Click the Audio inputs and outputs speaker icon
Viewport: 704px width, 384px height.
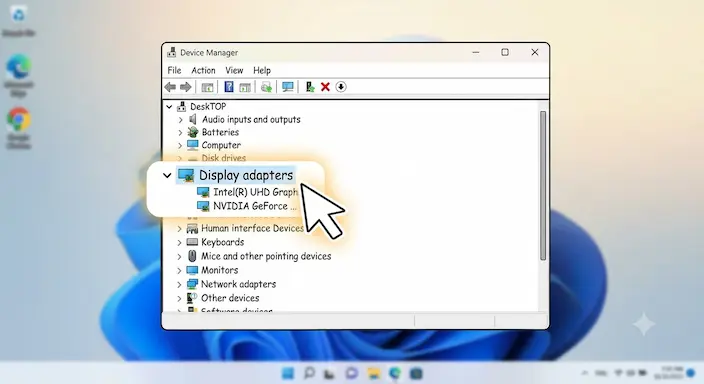click(193, 119)
